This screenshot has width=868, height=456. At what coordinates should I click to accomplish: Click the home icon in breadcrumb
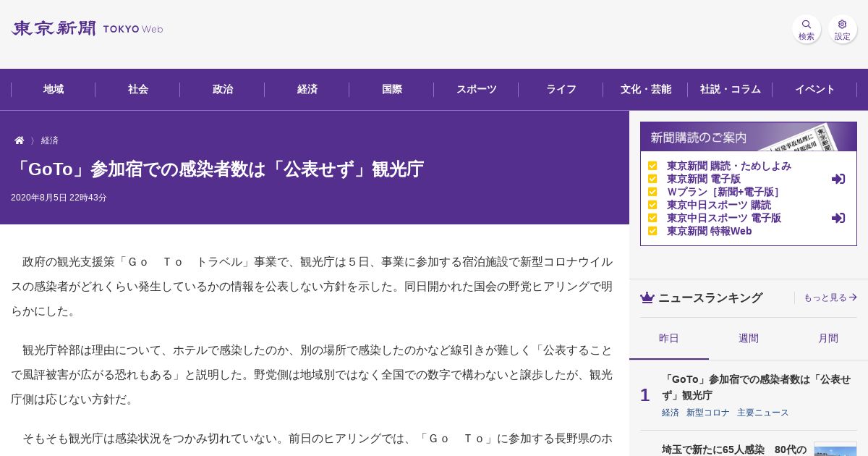(x=20, y=140)
